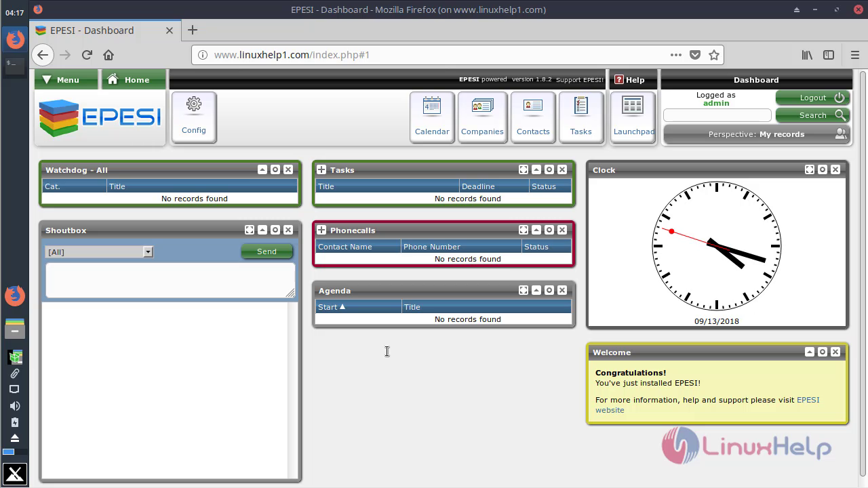Collapse the Agenda applet

click(536, 290)
